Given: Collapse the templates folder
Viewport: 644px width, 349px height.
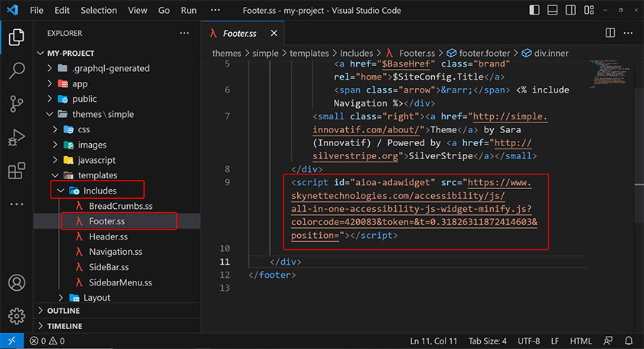Looking at the screenshot, I should pos(55,175).
